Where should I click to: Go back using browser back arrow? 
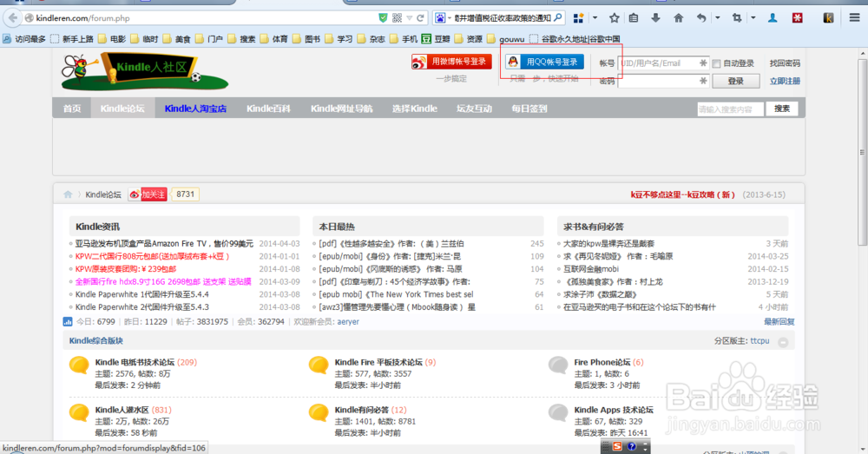pyautogui.click(x=13, y=17)
